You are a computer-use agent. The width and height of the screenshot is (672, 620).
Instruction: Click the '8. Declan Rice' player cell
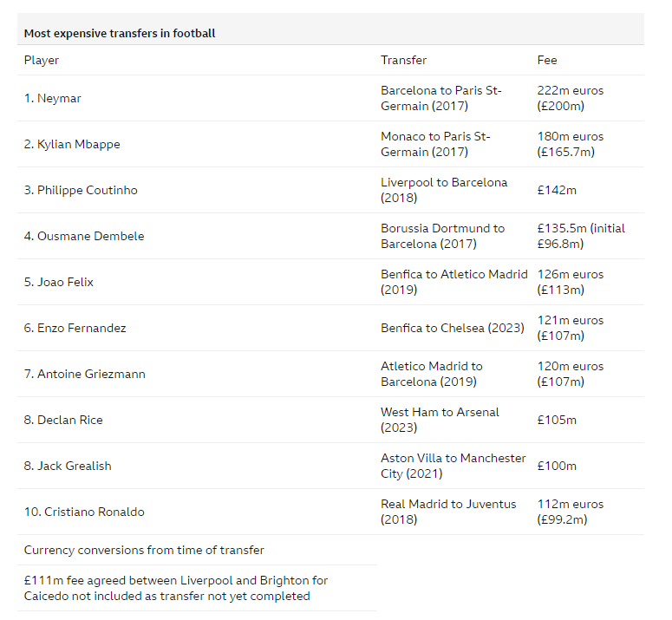(x=63, y=420)
